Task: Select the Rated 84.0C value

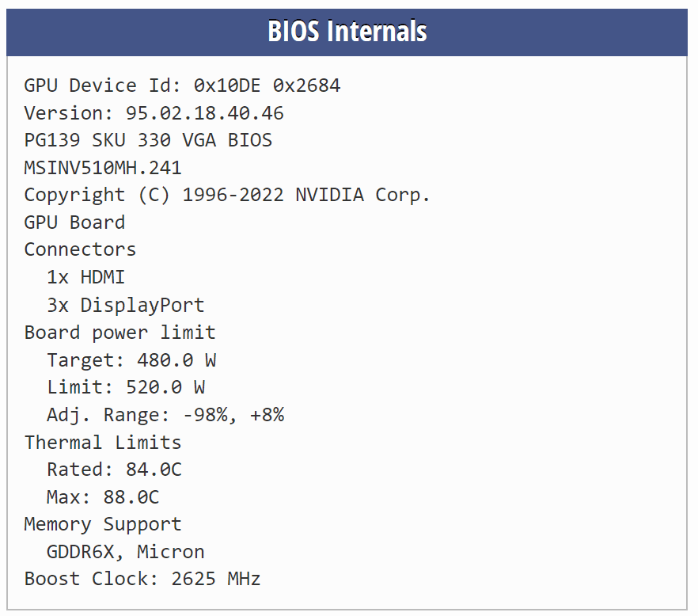Action: 115,470
